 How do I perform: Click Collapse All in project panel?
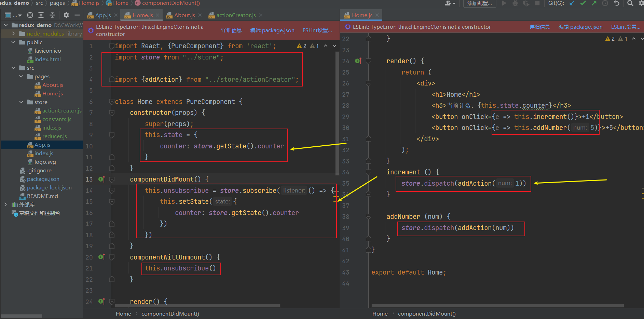tap(52, 15)
